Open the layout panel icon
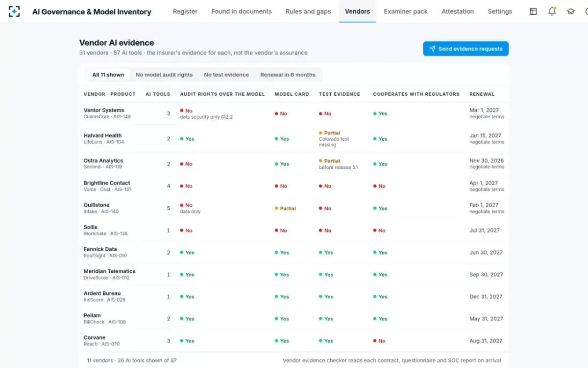Screen dimensions: 588x368 [533, 11]
